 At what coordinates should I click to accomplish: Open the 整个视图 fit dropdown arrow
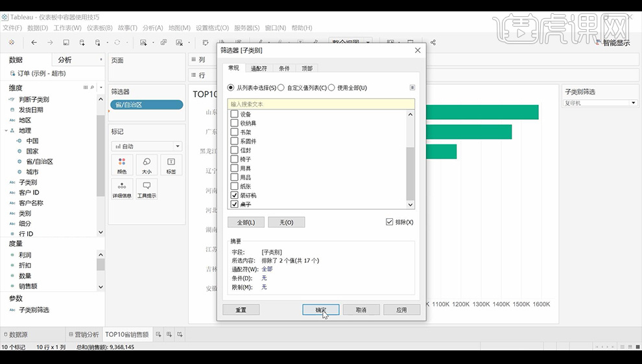[368, 42]
